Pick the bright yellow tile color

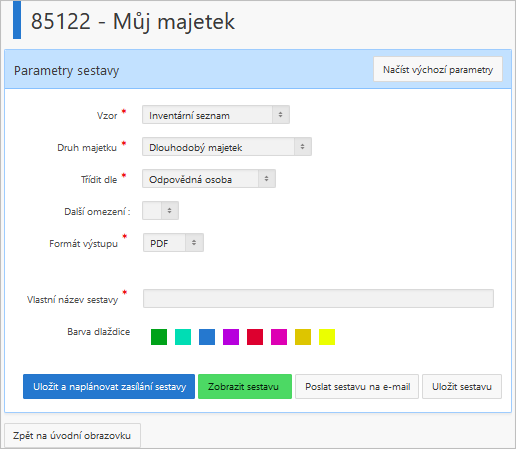coord(327,337)
